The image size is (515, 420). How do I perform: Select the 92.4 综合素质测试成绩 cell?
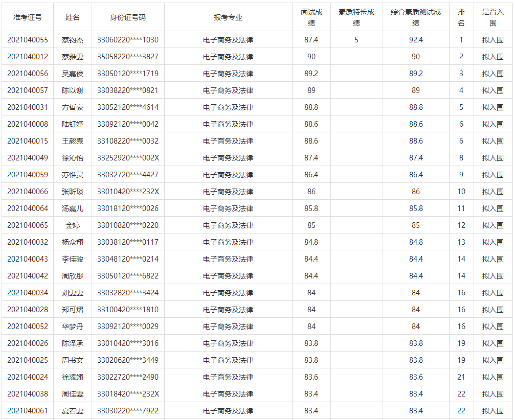416,40
